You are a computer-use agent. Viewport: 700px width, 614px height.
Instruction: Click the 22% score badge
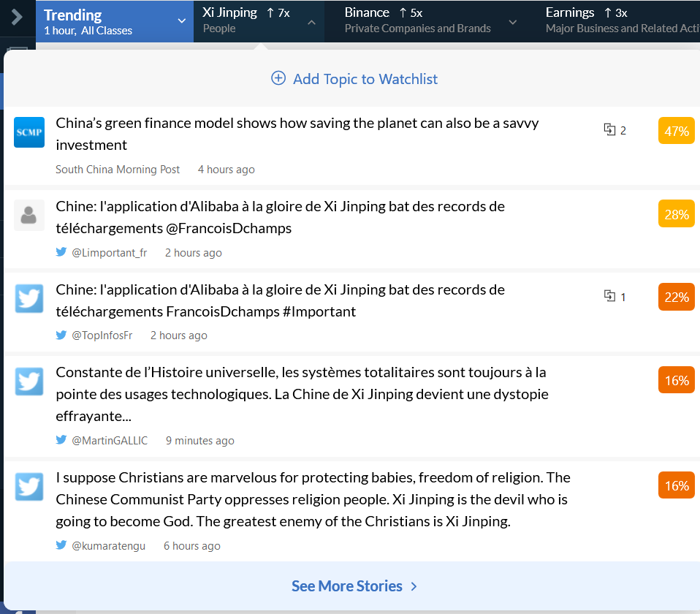tap(677, 297)
